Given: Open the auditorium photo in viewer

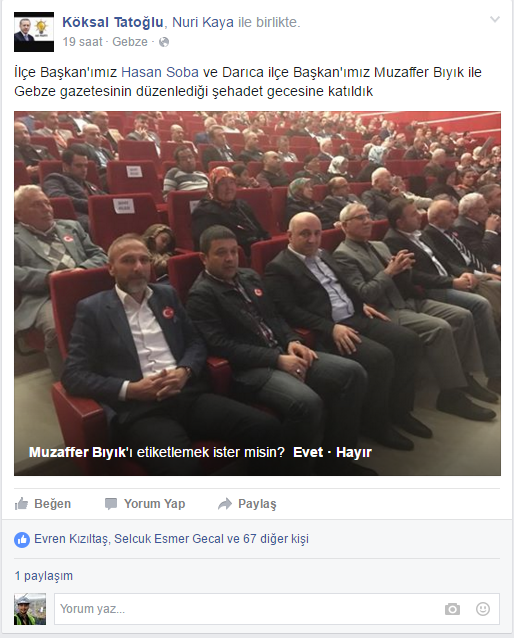Looking at the screenshot, I should 257,293.
